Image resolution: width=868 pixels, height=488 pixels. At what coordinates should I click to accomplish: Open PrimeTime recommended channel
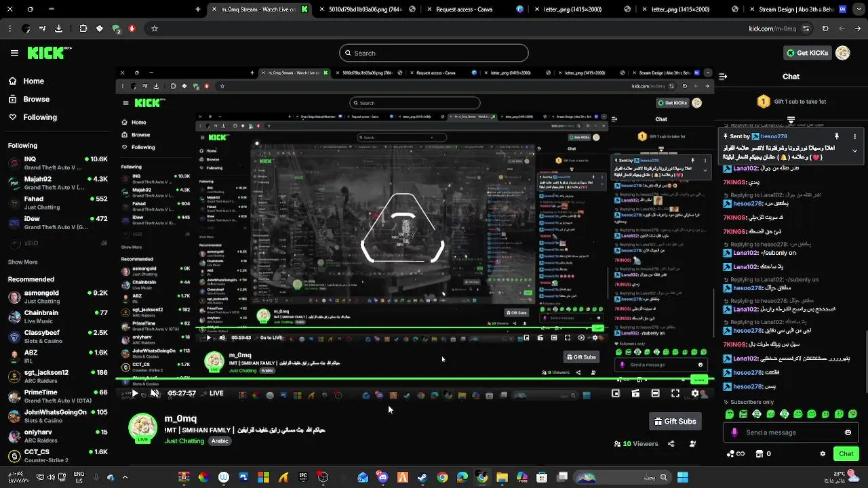(x=57, y=396)
